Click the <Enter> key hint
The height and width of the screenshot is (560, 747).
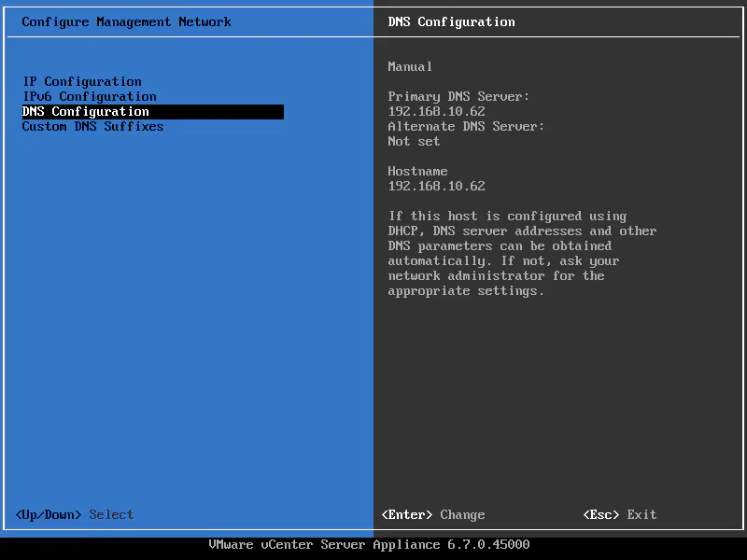407,514
